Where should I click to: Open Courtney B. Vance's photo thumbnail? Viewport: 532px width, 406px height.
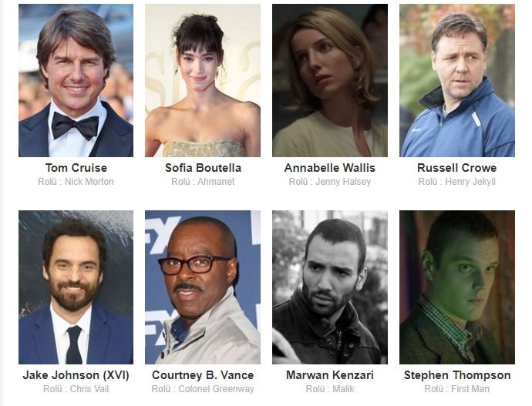point(203,287)
